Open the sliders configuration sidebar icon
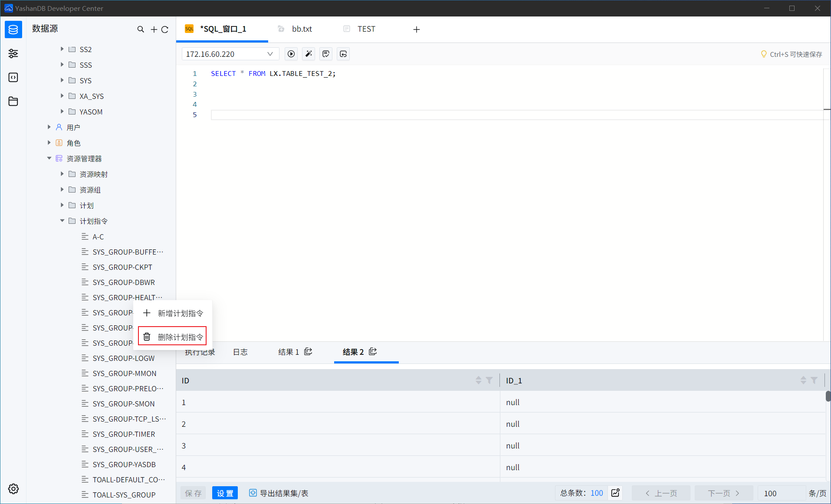 pyautogui.click(x=13, y=53)
